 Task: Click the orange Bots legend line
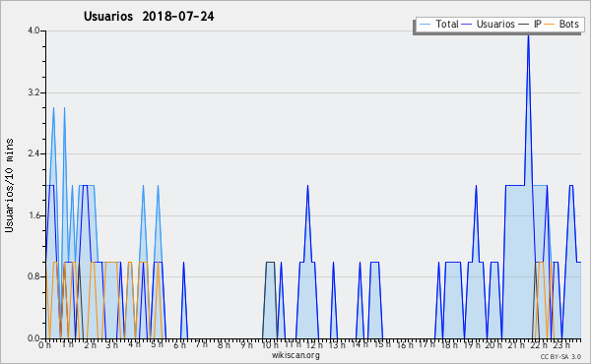tap(550, 25)
